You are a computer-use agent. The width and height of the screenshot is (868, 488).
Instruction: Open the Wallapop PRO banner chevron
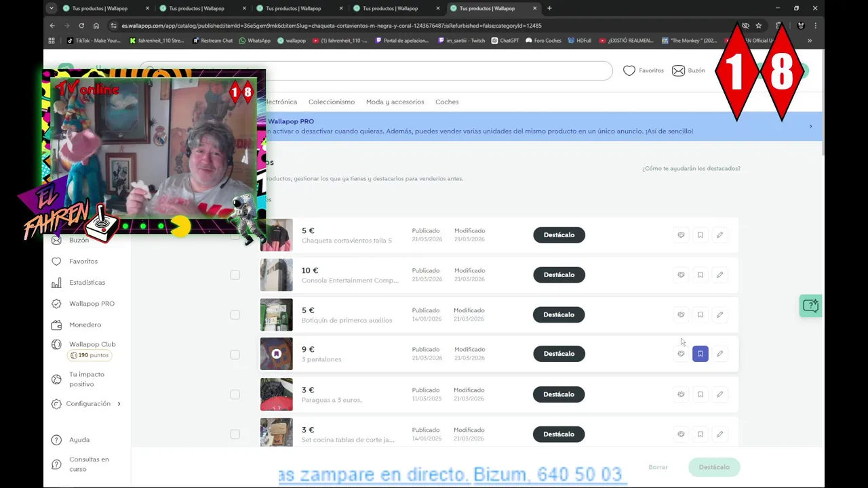(x=810, y=127)
